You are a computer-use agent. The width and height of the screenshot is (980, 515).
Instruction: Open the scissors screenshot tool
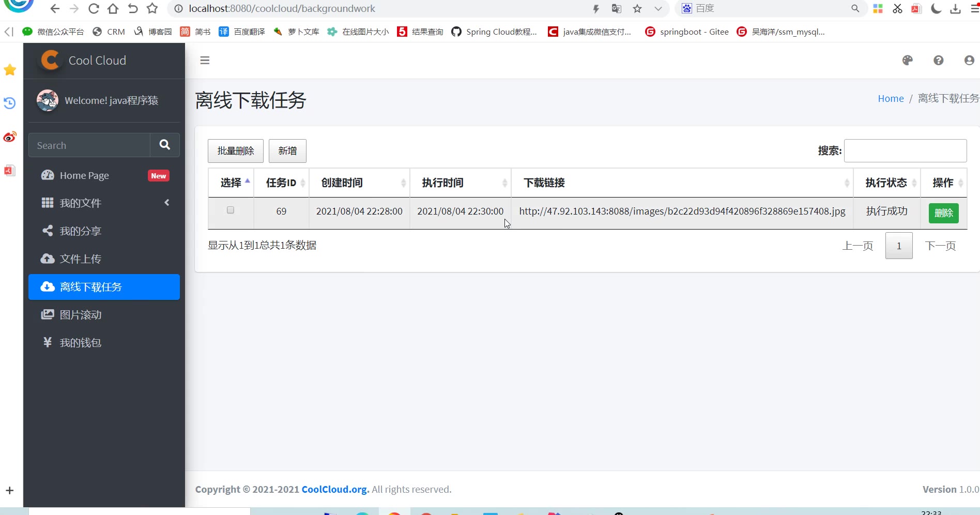(x=897, y=9)
